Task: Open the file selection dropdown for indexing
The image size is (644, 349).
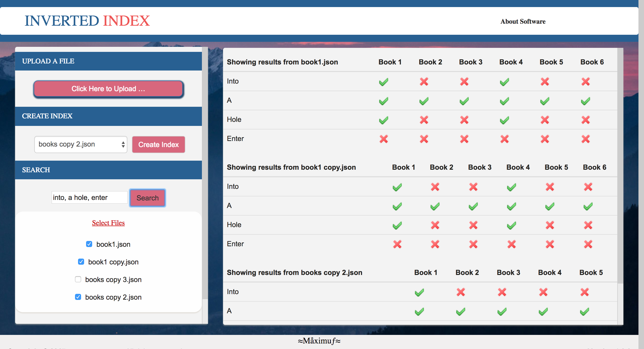Action: 81,145
